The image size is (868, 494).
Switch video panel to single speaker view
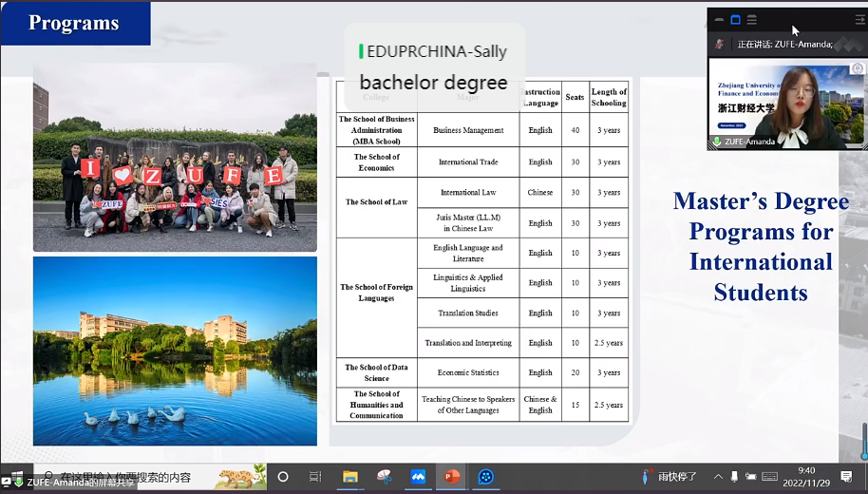pyautogui.click(x=735, y=19)
